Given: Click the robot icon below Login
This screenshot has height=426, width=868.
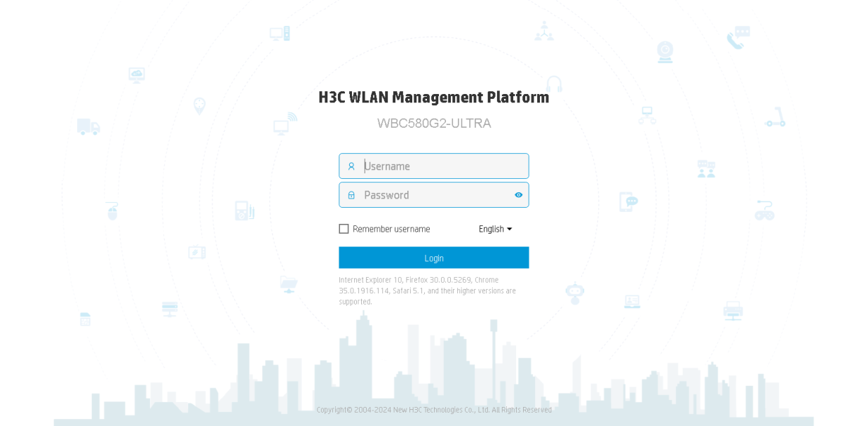Looking at the screenshot, I should [x=575, y=293].
